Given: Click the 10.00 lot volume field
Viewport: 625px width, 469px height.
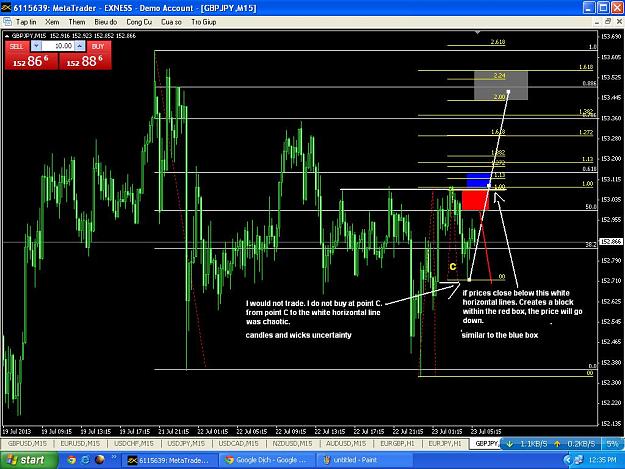Looking at the screenshot, I should point(58,46).
